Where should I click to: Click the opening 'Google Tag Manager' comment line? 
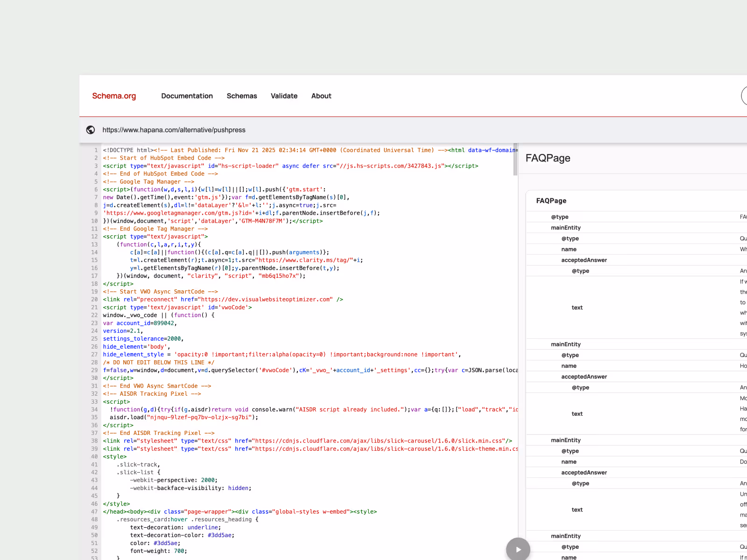(x=148, y=182)
